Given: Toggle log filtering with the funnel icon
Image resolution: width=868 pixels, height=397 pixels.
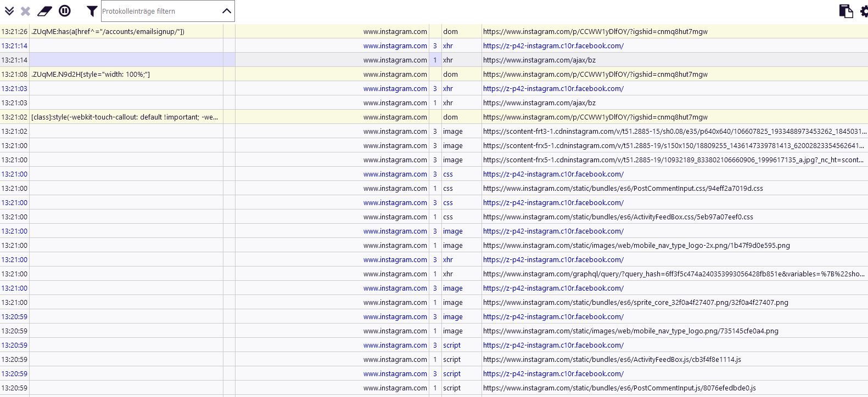Looking at the screenshot, I should (x=92, y=11).
